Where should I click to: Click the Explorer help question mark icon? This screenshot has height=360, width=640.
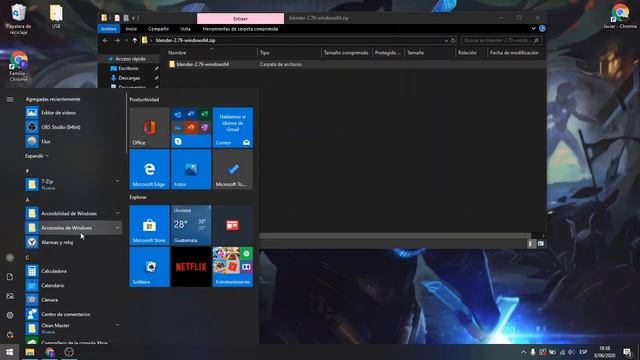[x=542, y=29]
